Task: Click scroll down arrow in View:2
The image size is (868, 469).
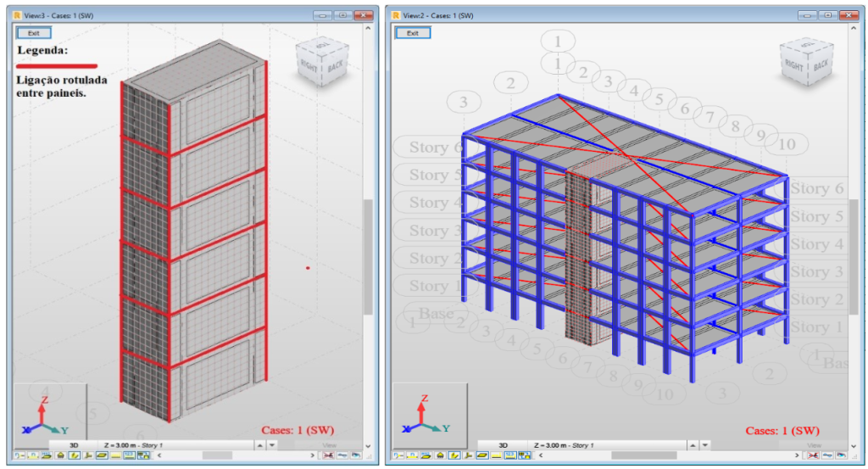Action: pyautogui.click(x=854, y=446)
